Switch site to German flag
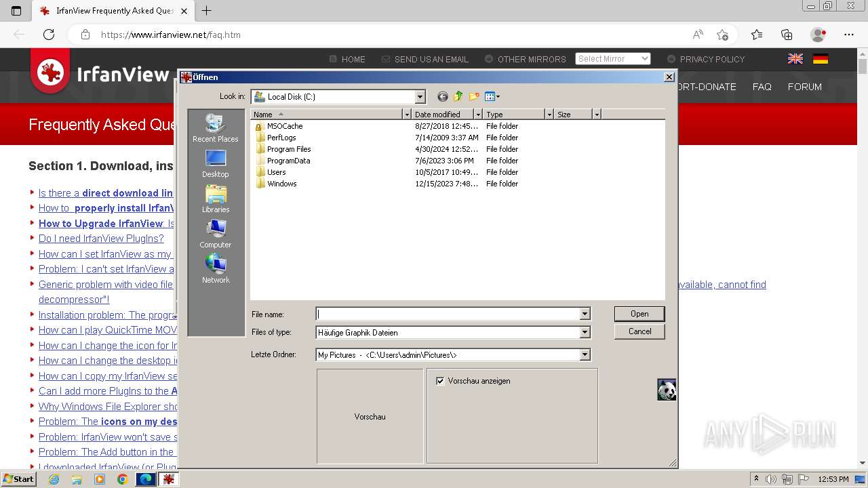This screenshot has height=488, width=868. [x=821, y=59]
